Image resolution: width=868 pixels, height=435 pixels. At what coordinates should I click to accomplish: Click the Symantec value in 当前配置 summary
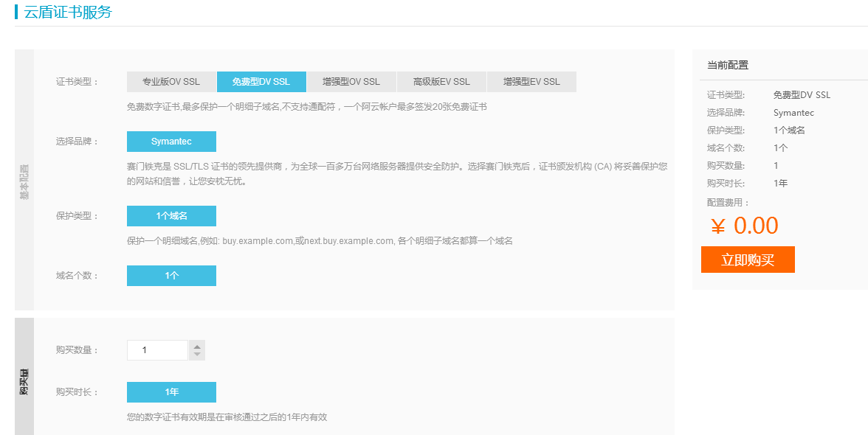point(794,113)
